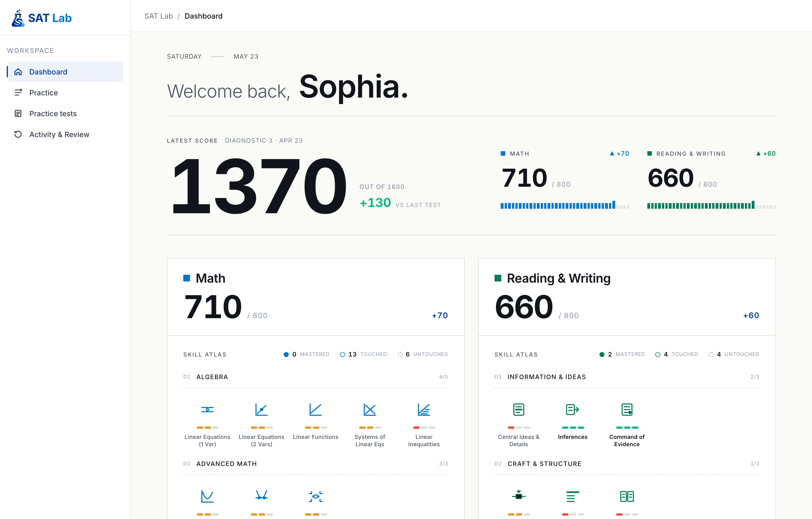The height and width of the screenshot is (519, 812).
Task: Go to Dashboard in sidebar
Action: coord(65,72)
